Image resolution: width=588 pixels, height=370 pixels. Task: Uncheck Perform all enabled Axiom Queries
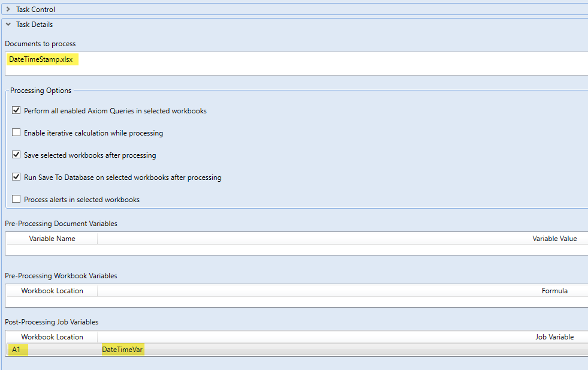coord(16,111)
